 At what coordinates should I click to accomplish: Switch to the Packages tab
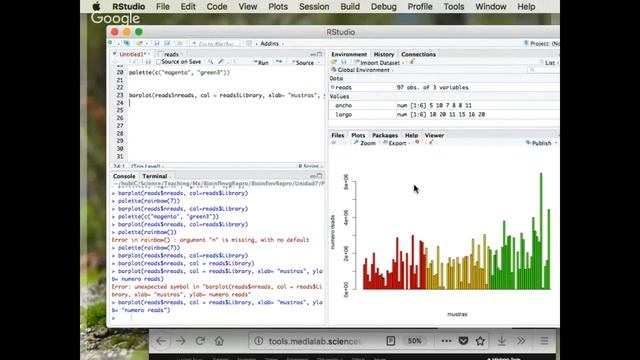coord(385,135)
